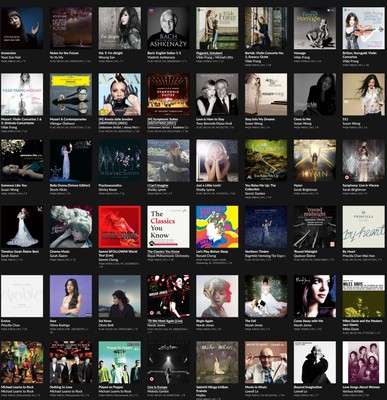
Task: Open the Come Away with Me cover
Action: (x=315, y=296)
